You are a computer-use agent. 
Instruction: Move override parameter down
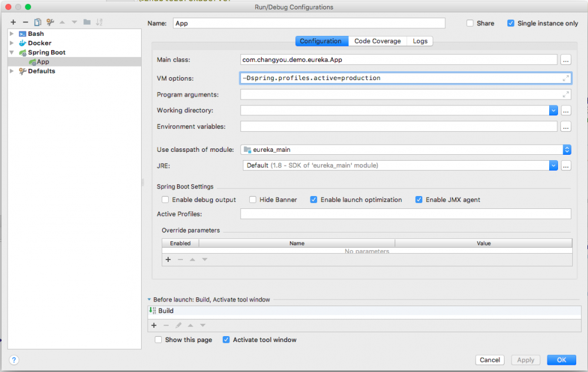[205, 260]
